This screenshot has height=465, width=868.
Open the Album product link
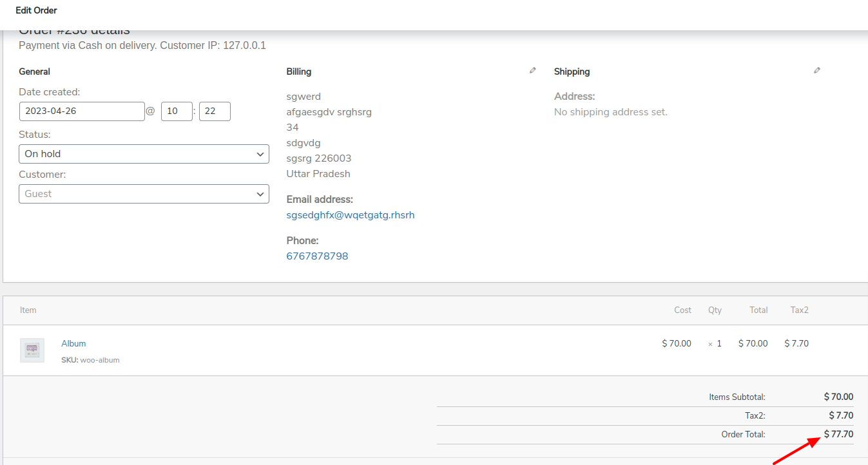[73, 343]
